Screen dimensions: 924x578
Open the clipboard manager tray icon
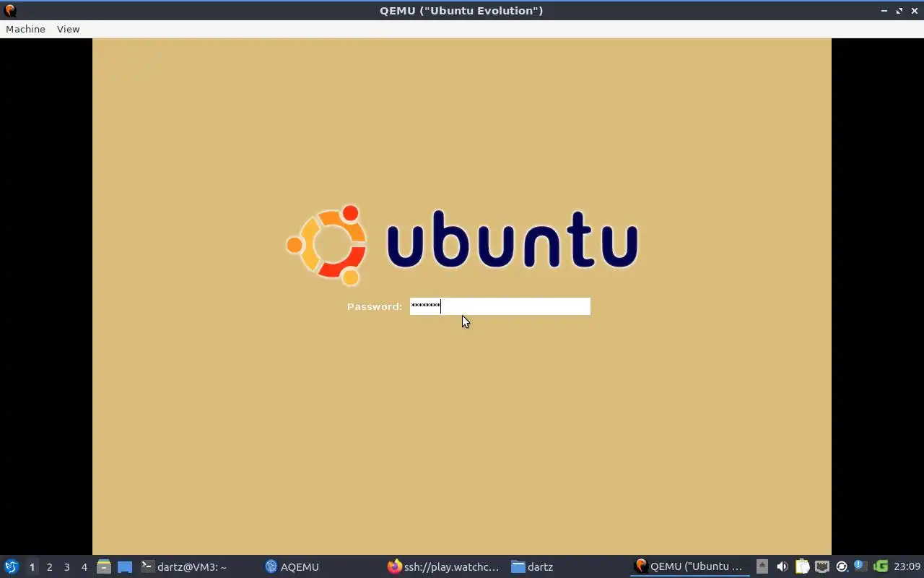pyautogui.click(x=802, y=566)
